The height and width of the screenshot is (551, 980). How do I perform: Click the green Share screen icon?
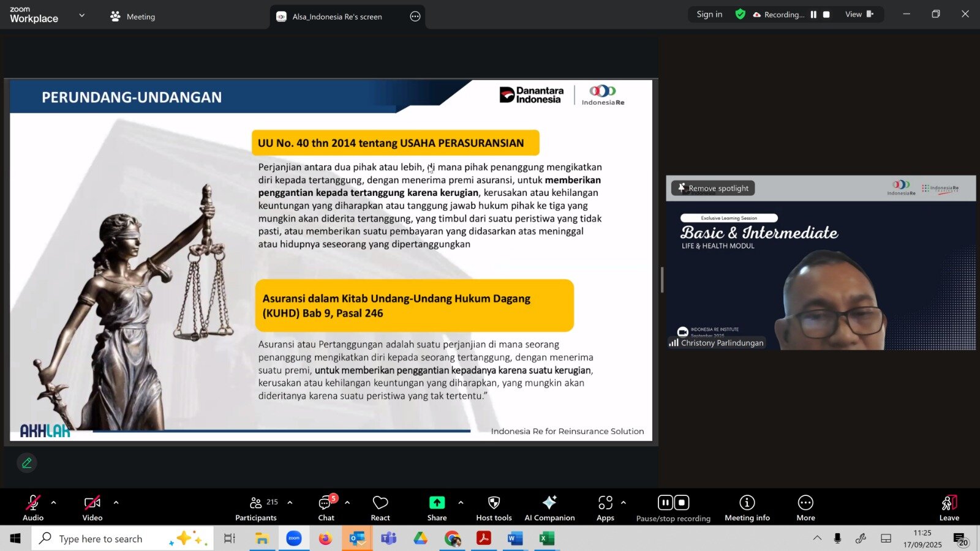click(x=437, y=503)
